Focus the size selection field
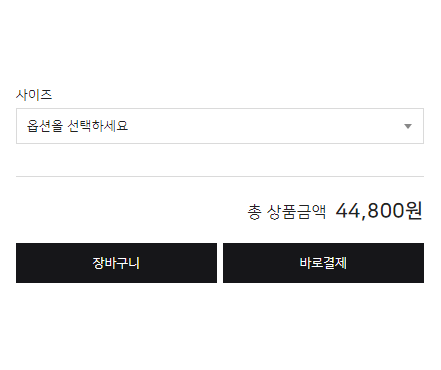Image resolution: width=441 pixels, height=370 pixels. click(x=220, y=126)
